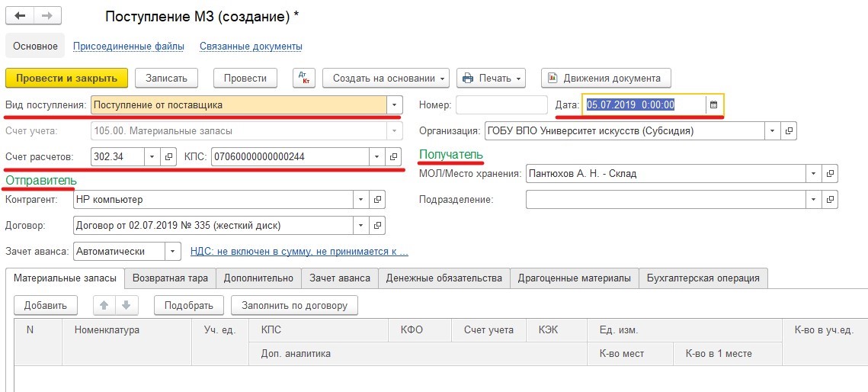Screen dimensions: 868x392
Task: Click the move row down arrow
Action: [x=126, y=305]
